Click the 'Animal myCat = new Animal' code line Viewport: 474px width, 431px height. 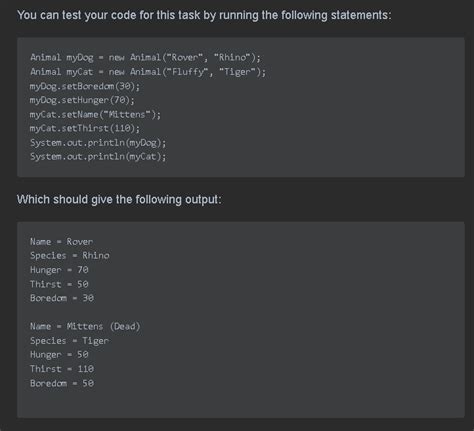pyautogui.click(x=148, y=72)
